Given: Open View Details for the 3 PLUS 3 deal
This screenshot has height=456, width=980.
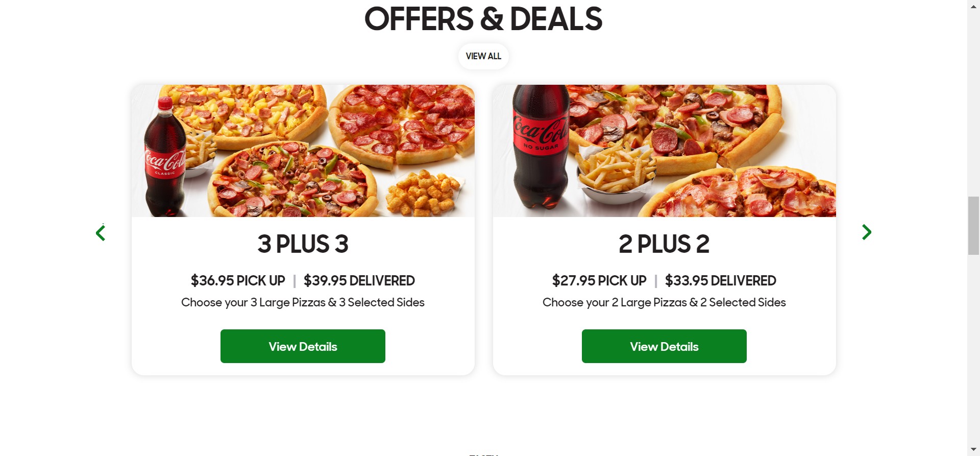Looking at the screenshot, I should point(303,346).
